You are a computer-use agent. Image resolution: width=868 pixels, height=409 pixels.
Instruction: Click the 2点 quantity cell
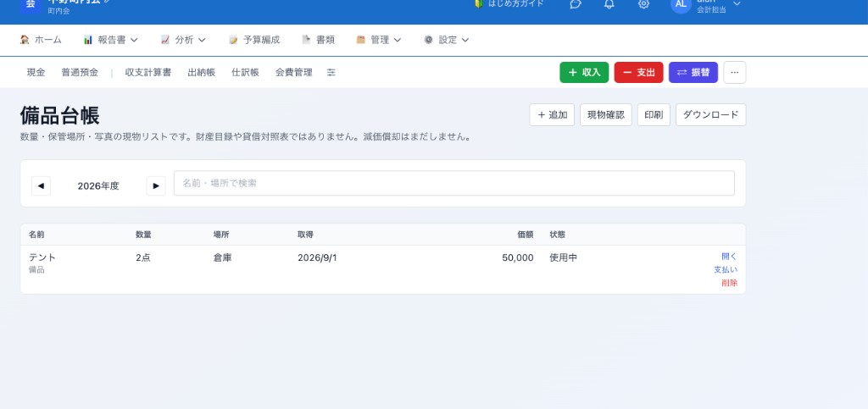(x=142, y=257)
